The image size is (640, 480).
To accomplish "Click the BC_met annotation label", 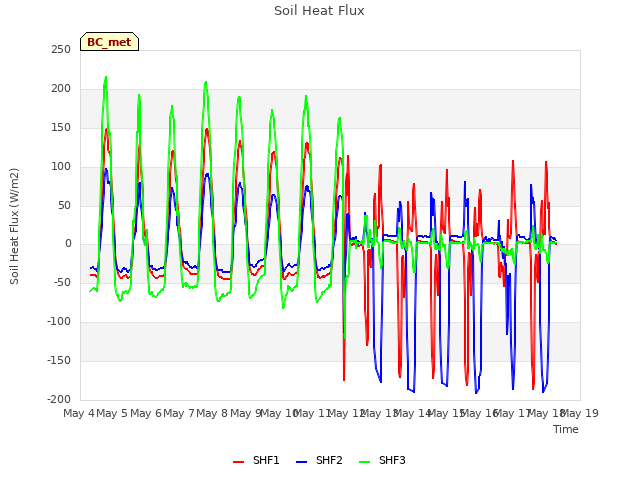I will pyautogui.click(x=109, y=42).
